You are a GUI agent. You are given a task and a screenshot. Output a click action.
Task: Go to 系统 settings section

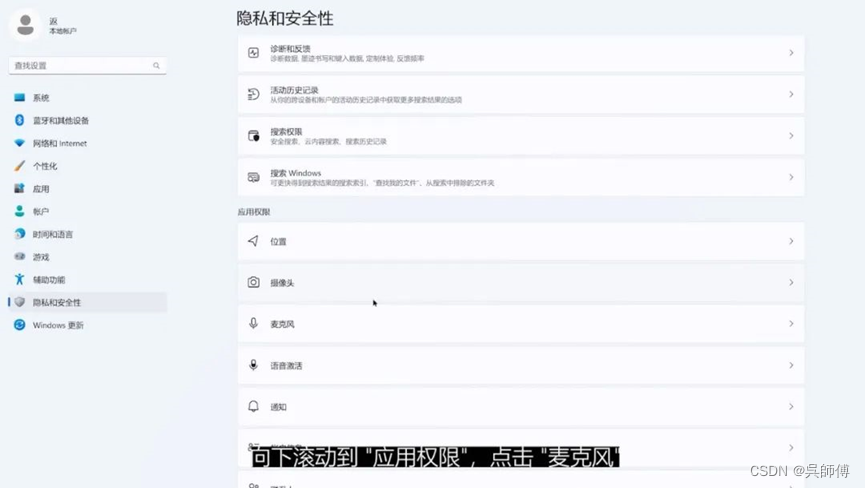pyautogui.click(x=88, y=98)
